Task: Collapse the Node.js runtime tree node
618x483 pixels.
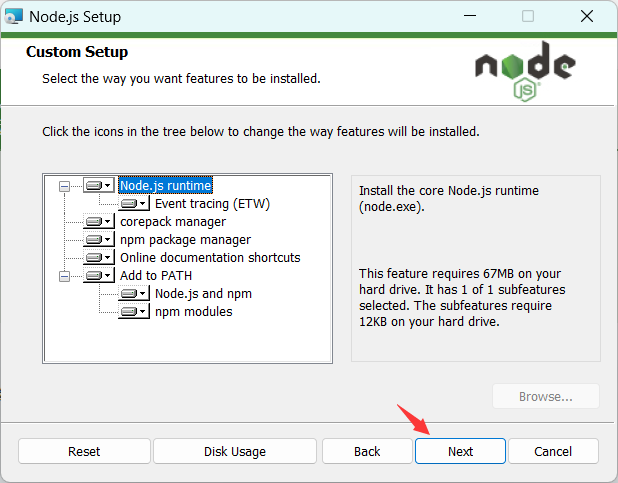Action: pyautogui.click(x=64, y=186)
